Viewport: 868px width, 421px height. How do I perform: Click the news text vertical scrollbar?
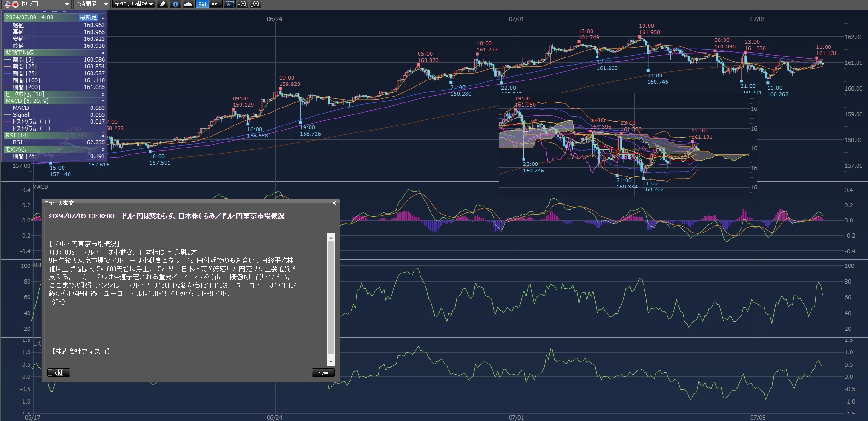tap(331, 299)
